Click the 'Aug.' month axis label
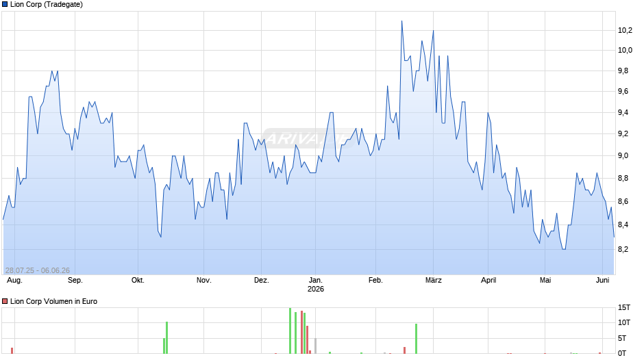This screenshot has width=644, height=360. (x=15, y=281)
